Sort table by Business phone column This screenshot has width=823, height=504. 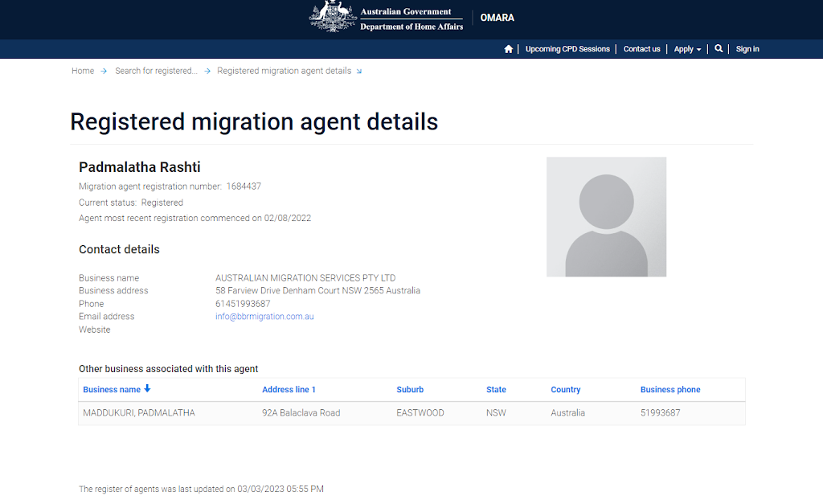tap(670, 390)
